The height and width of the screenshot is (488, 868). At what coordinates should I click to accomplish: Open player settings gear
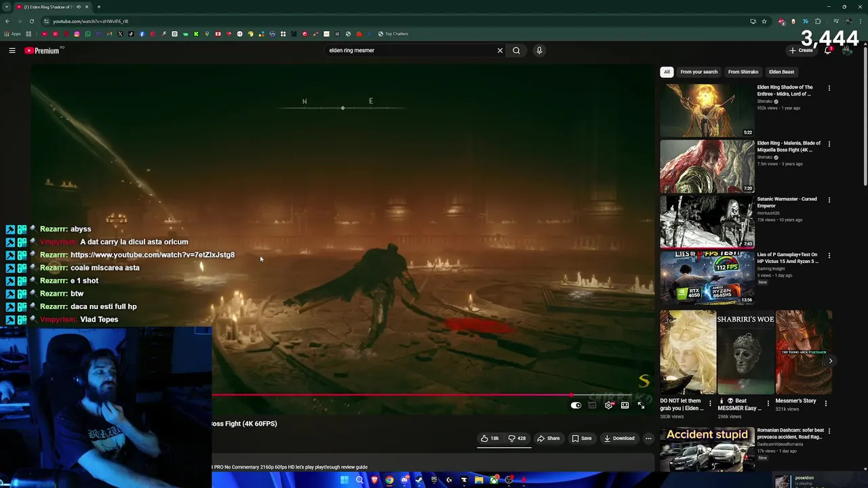(x=608, y=405)
